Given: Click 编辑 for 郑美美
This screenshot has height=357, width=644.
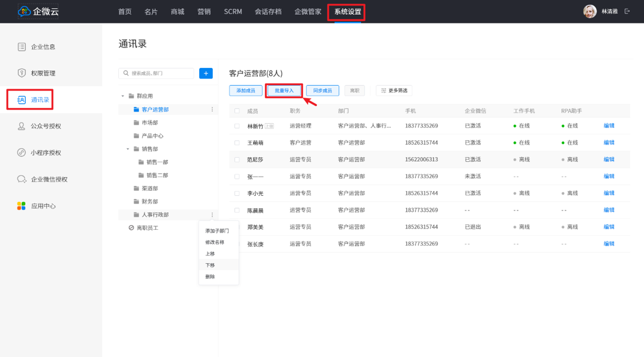Looking at the screenshot, I should [609, 227].
